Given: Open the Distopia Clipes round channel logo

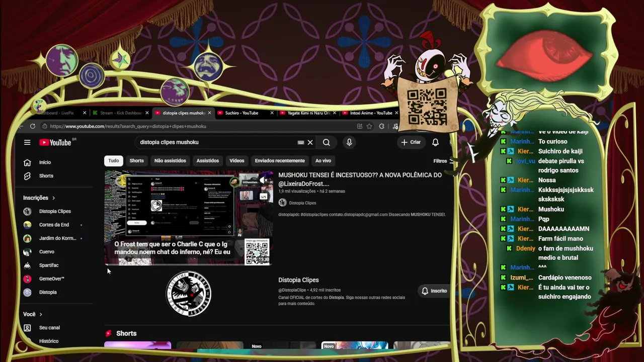Looking at the screenshot, I should (x=188, y=294).
